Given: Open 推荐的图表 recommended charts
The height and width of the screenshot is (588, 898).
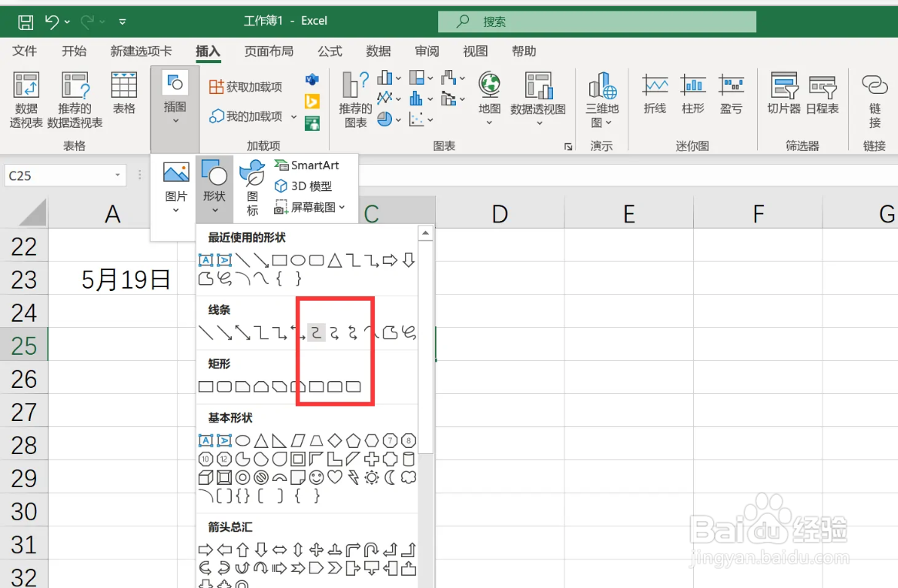Looking at the screenshot, I should 355,99.
